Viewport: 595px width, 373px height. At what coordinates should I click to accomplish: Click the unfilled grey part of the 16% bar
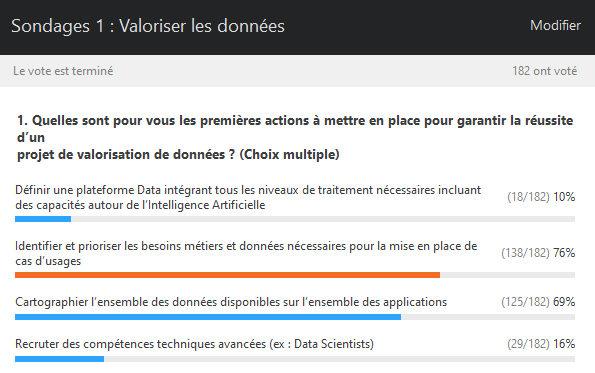(340, 359)
